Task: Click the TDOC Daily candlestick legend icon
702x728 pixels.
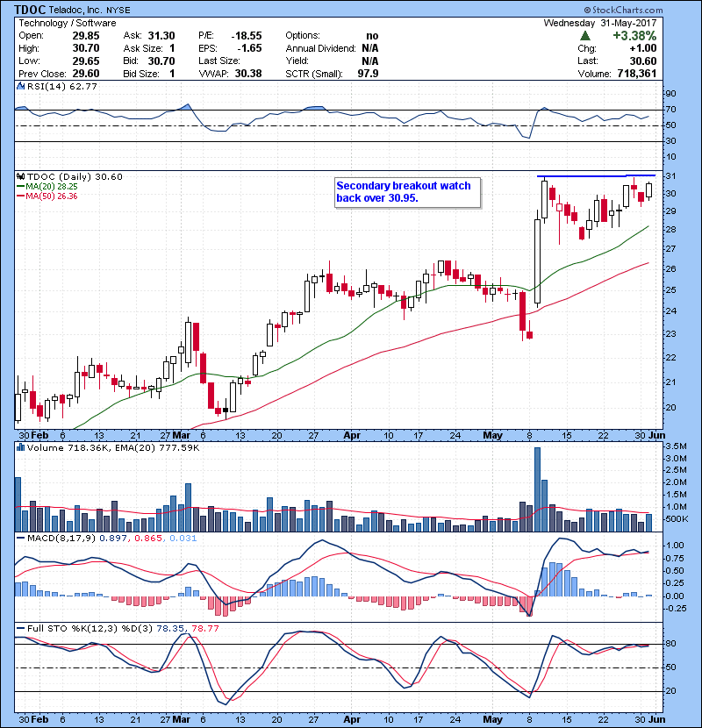Action: (20, 176)
